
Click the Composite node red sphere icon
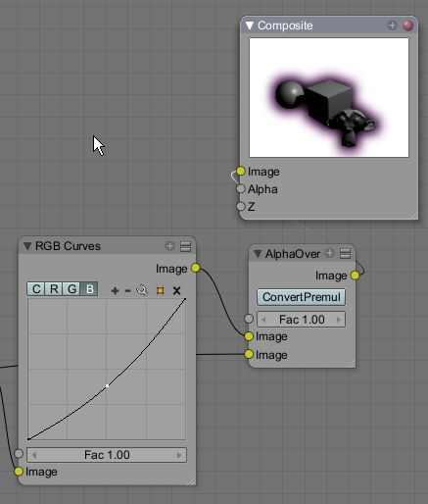[407, 25]
